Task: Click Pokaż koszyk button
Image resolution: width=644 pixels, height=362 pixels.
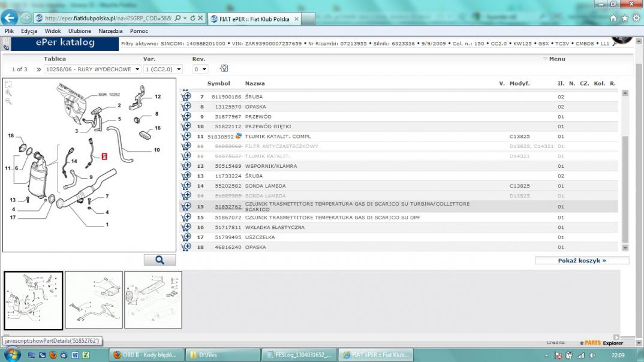Action: tap(582, 260)
